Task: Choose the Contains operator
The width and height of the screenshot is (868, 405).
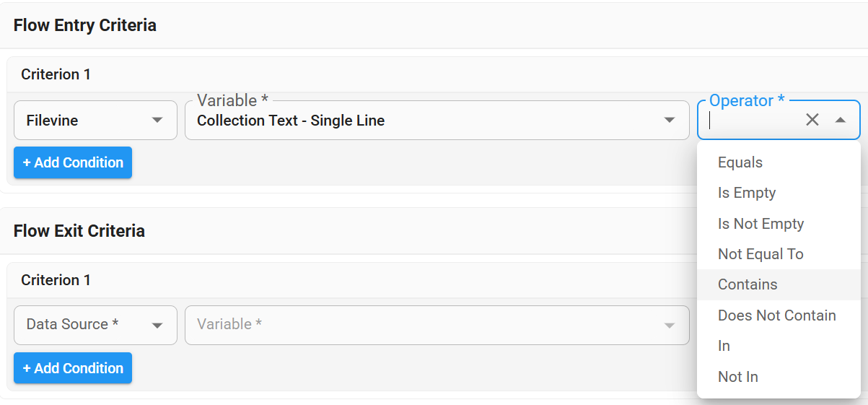Action: coord(748,284)
